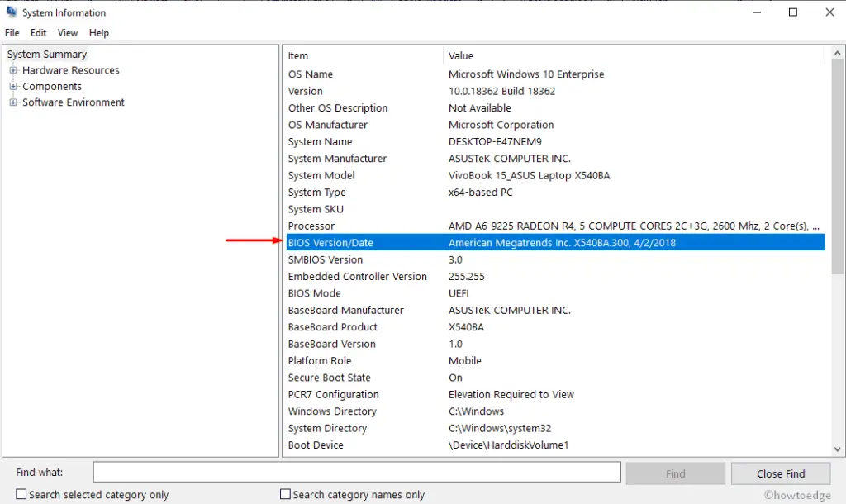Enable Search category names only
This screenshot has width=846, height=504.
[x=284, y=493]
